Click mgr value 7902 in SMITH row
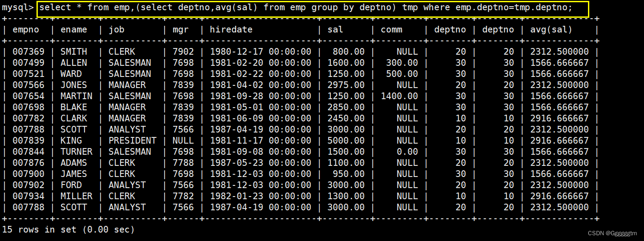 coord(183,52)
